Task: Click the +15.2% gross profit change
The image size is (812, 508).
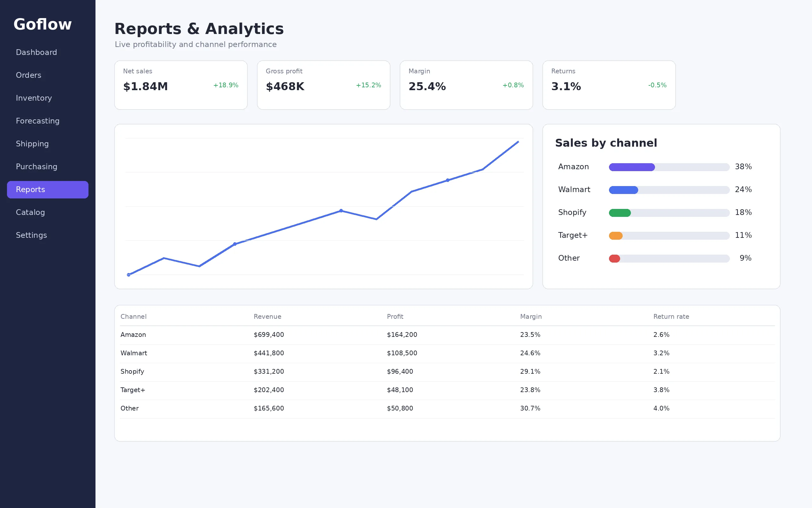Action: tap(369, 85)
